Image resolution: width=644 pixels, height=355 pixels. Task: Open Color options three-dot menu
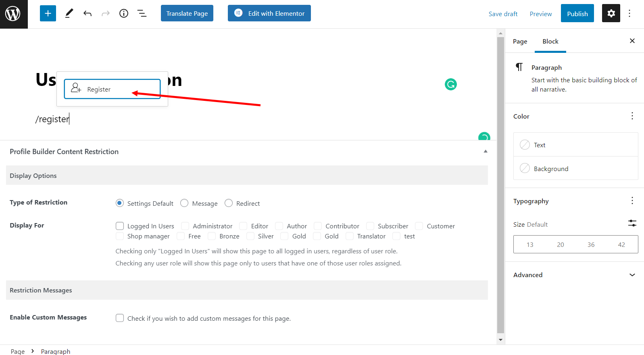tap(632, 116)
